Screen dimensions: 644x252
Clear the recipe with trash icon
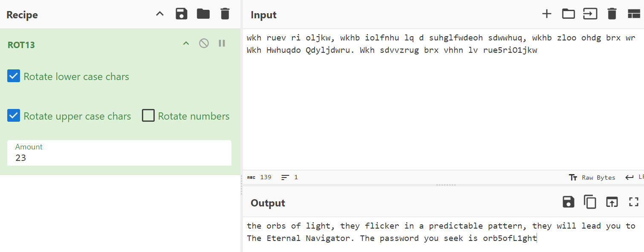(225, 14)
